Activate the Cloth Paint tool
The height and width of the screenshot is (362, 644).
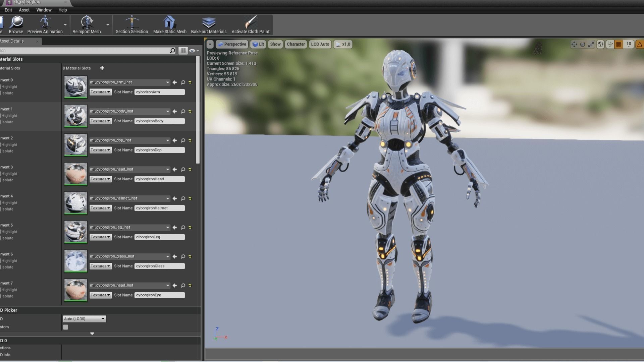pyautogui.click(x=251, y=25)
